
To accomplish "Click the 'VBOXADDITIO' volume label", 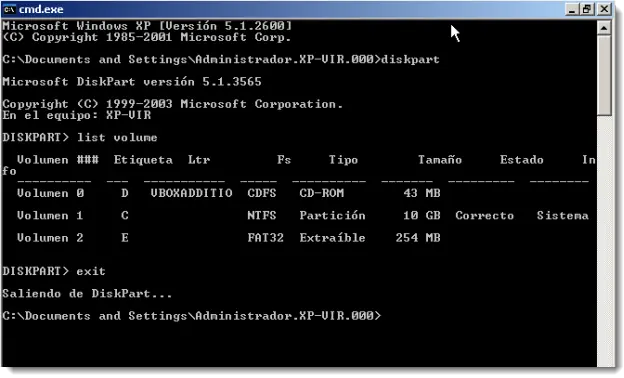I will (191, 193).
